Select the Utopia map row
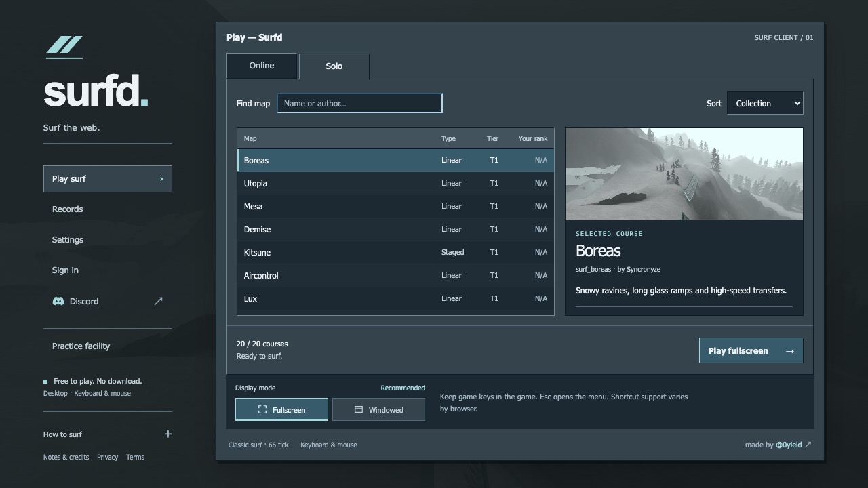Screen dimensions: 868x488 pos(395,184)
